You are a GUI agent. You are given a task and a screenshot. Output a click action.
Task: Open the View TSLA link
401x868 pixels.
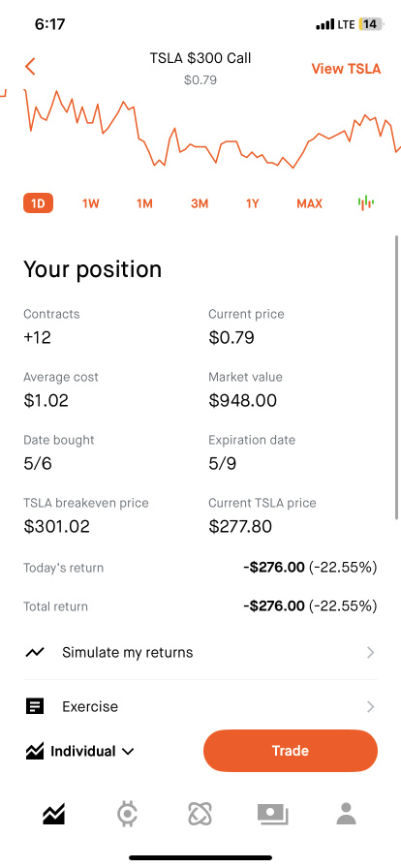coord(346,69)
